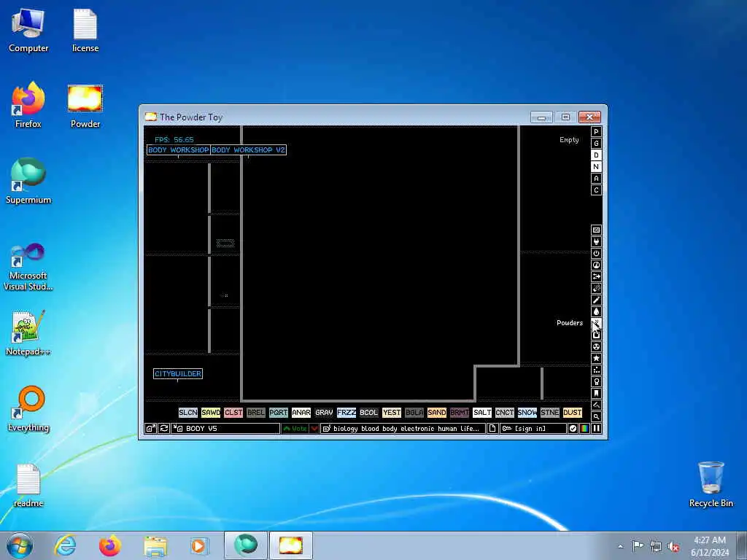Open the Game of Life dots category

(x=596, y=370)
